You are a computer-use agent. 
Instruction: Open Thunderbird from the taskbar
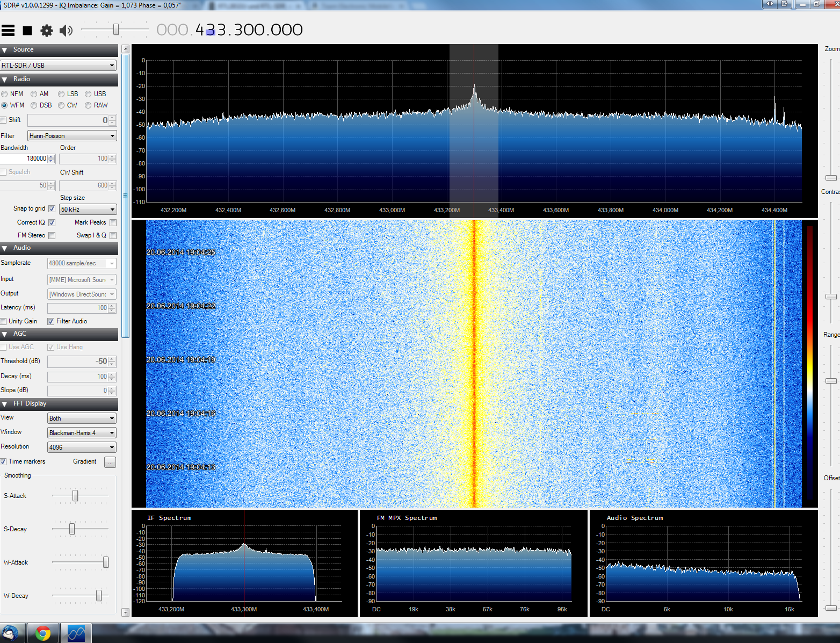pos(10,633)
